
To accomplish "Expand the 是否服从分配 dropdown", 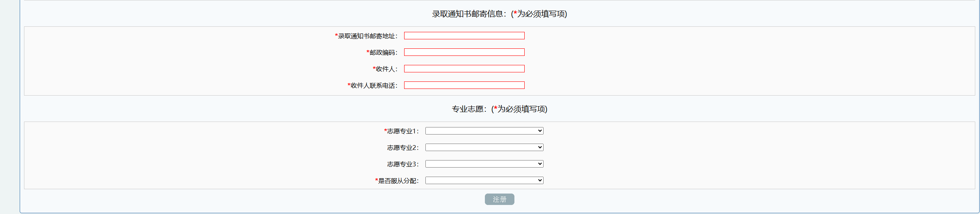I will pyautogui.click(x=484, y=181).
